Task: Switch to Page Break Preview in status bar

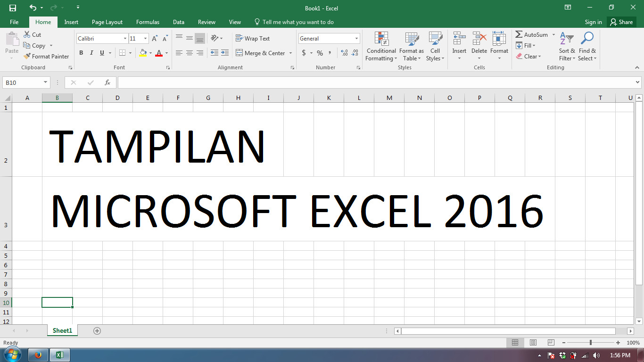Action: click(x=551, y=343)
